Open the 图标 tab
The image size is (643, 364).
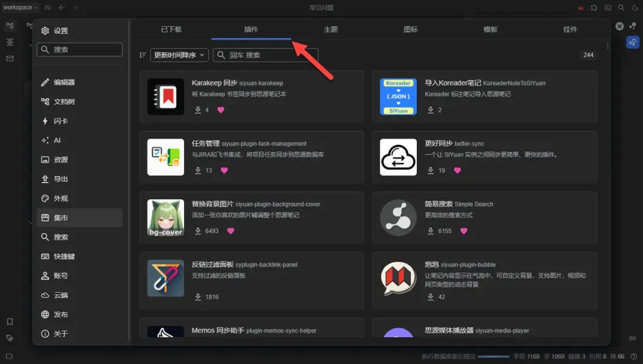point(410,30)
